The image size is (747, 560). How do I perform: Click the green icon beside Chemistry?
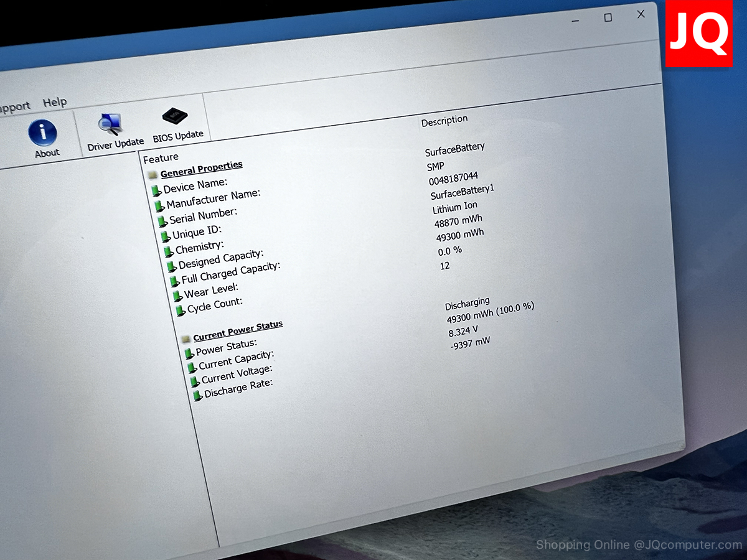click(x=168, y=251)
